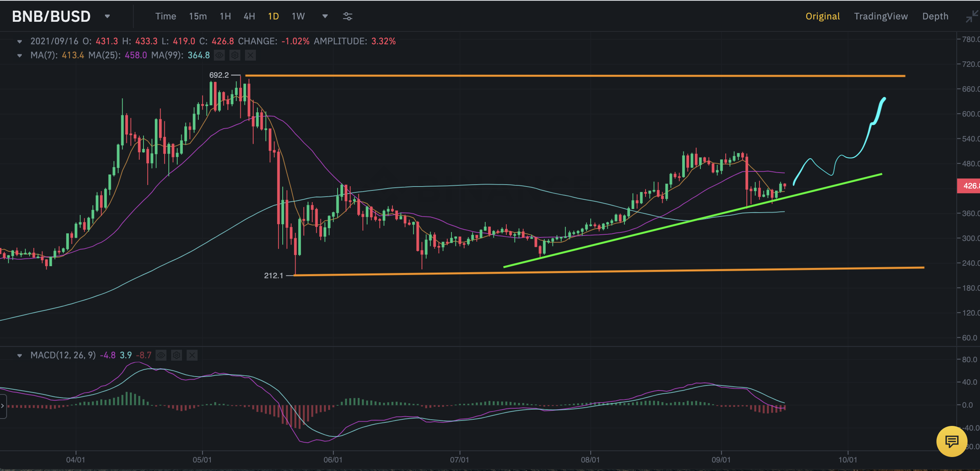
Task: Toggle MACD indicator visibility eye
Action: coord(161,355)
